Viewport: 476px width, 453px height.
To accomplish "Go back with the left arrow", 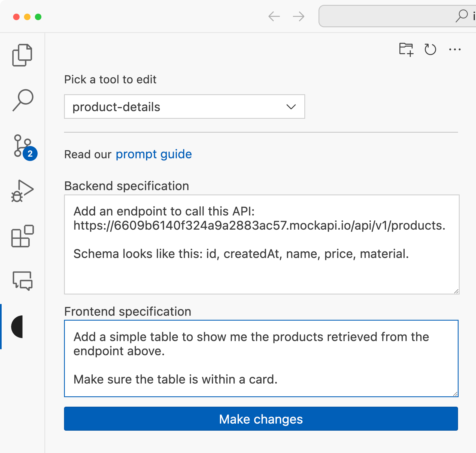I will point(274,16).
